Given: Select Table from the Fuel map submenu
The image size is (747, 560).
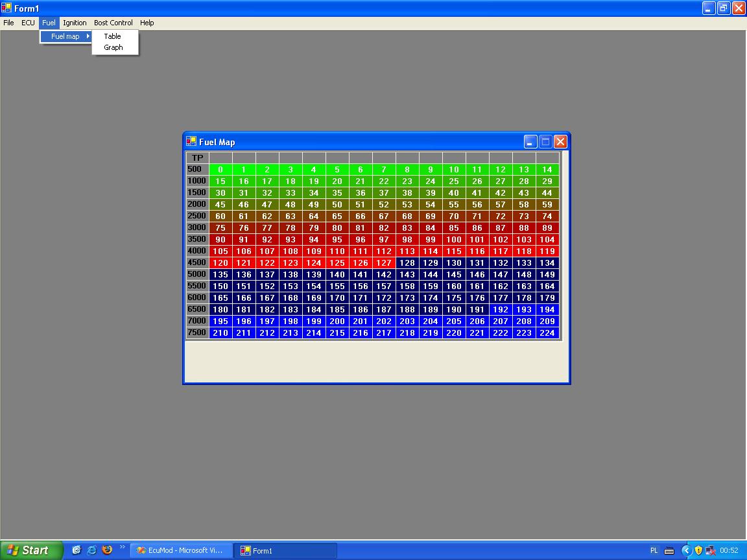Looking at the screenshot, I should point(113,36).
